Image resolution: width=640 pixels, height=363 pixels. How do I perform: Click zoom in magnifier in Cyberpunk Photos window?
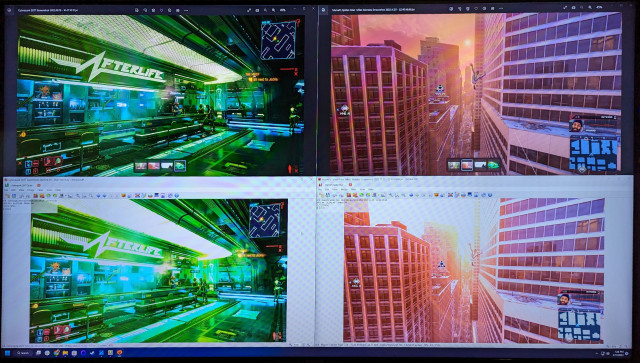[x=273, y=10]
